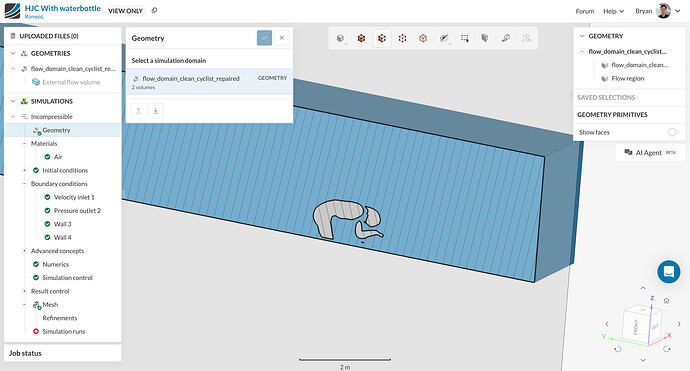This screenshot has width=690, height=371.
Task: Open the Bryan user account menu
Action: click(658, 11)
